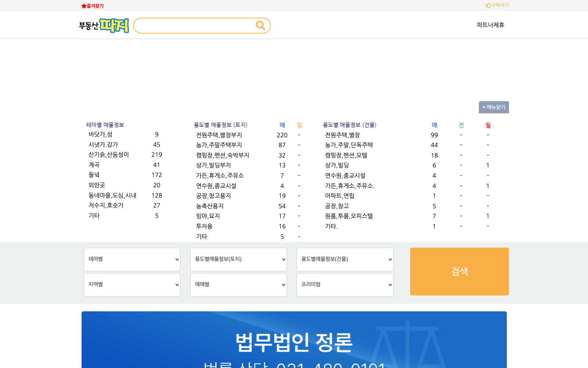This screenshot has width=588, height=368.
Task: Click the red star favorites icon
Action: (x=84, y=6)
